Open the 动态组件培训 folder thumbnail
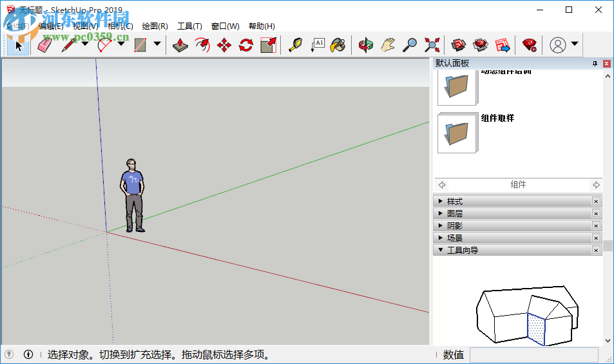Image resolution: width=614 pixels, height=364 pixels. (x=457, y=88)
